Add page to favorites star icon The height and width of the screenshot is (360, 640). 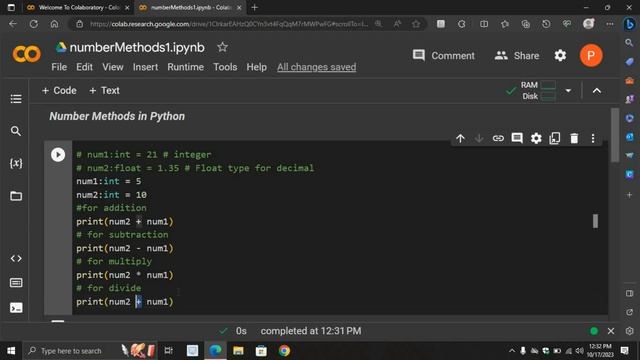[x=416, y=24]
